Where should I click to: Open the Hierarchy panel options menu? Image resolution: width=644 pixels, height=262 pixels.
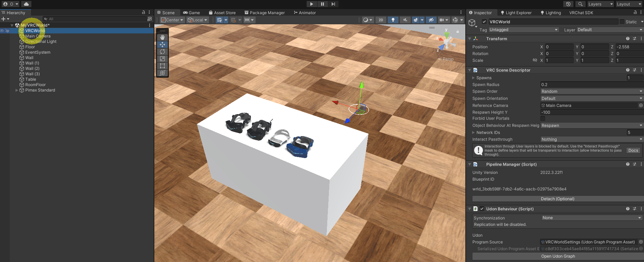(x=149, y=12)
